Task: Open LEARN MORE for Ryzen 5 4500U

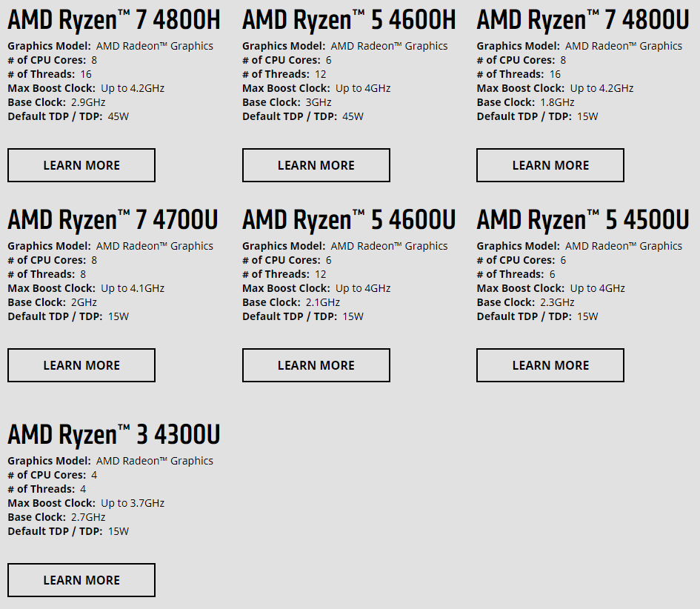Action: (550, 365)
